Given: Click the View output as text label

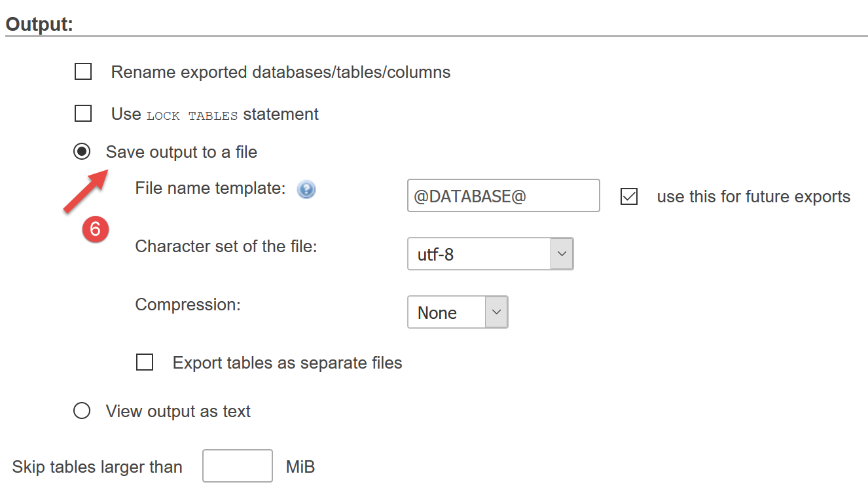Looking at the screenshot, I should 178,411.
